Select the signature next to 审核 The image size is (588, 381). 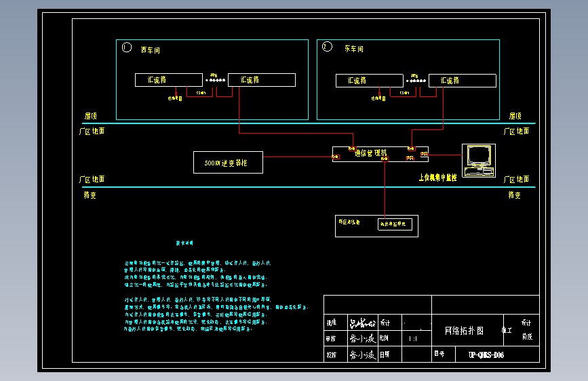(362, 338)
